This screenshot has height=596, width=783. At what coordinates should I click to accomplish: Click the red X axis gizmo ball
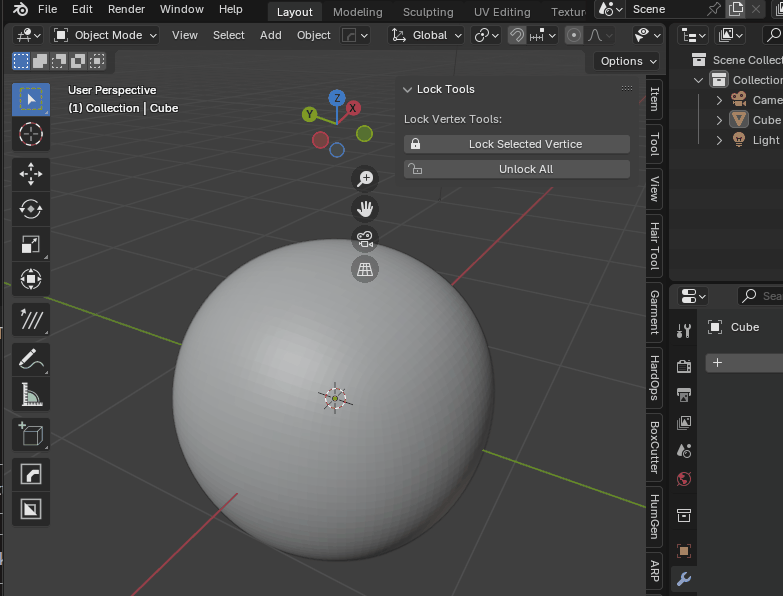(353, 108)
